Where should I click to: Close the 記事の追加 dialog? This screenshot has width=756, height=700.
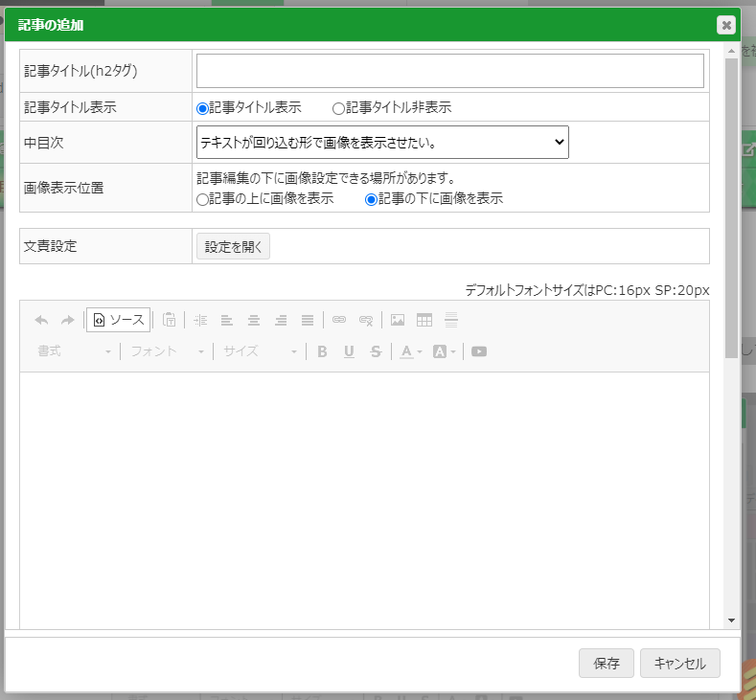[x=725, y=25]
